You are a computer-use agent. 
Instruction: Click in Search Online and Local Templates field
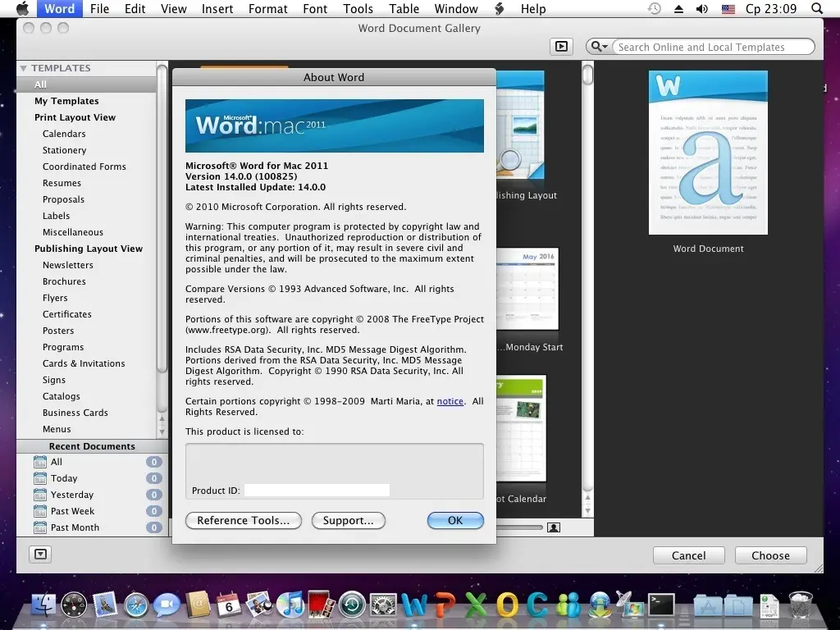(713, 47)
